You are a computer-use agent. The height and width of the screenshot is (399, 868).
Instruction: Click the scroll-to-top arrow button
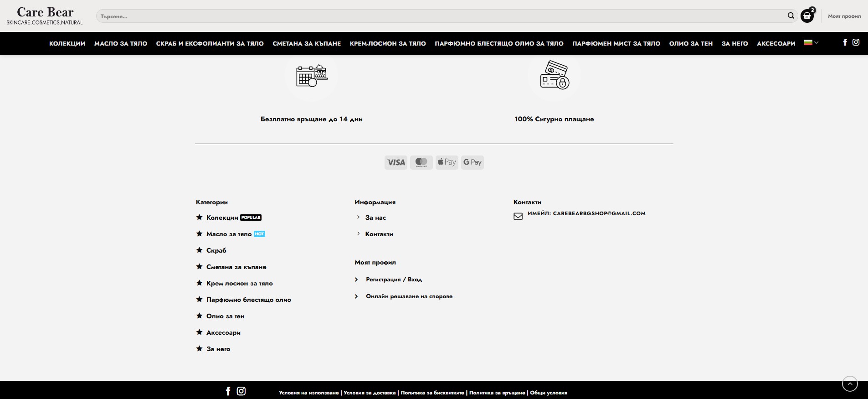(849, 384)
